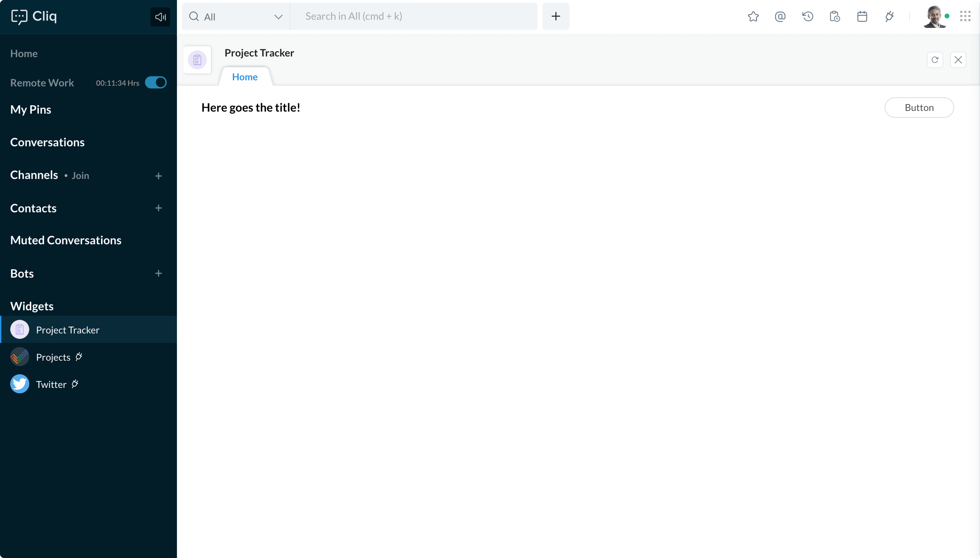Image resolution: width=980 pixels, height=558 pixels.
Task: Open the apps grid launcher icon
Action: (x=965, y=16)
